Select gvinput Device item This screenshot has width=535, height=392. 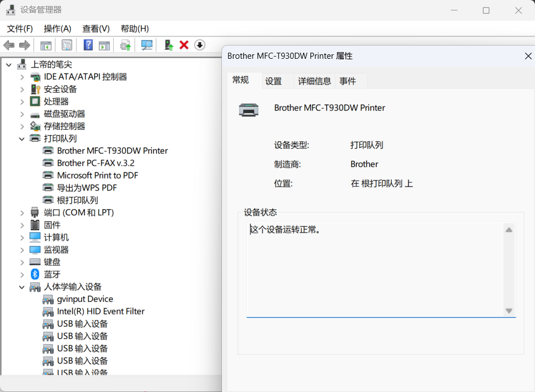[x=85, y=299]
